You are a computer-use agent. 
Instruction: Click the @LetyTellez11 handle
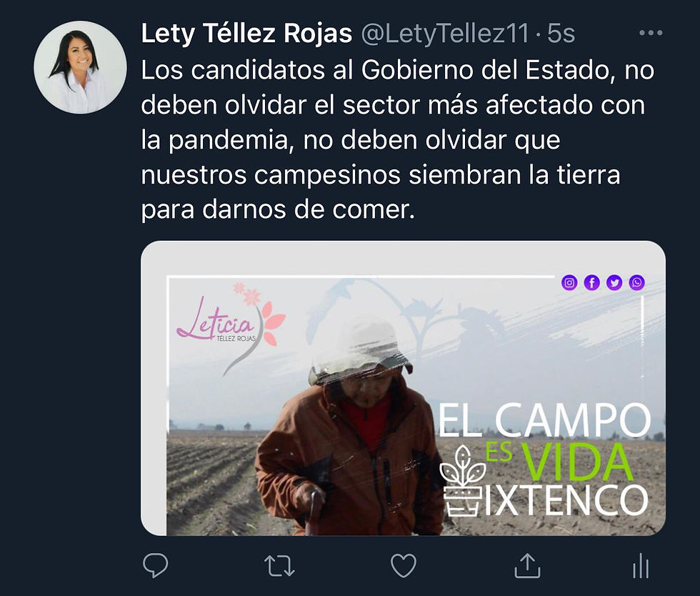[444, 34]
